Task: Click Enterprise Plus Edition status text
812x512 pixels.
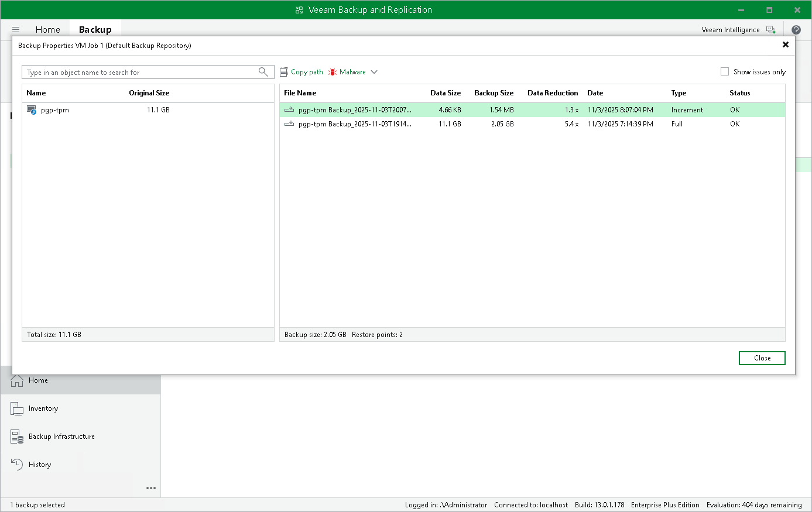Action: coord(665,505)
